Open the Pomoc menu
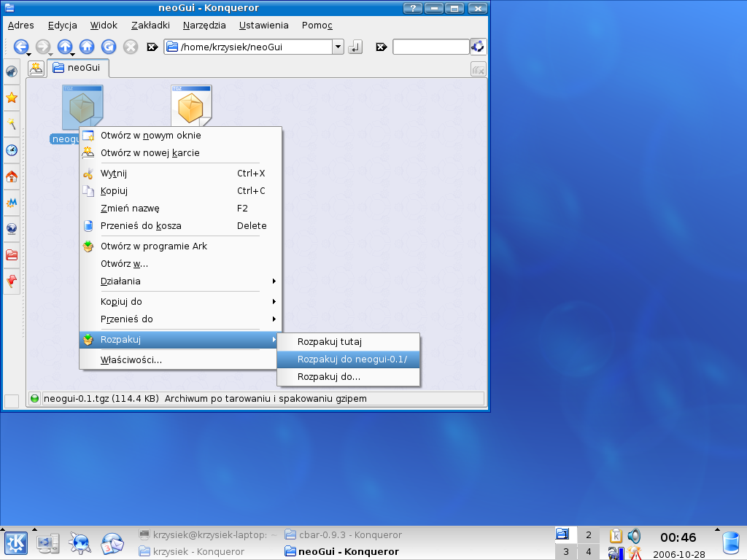The width and height of the screenshot is (747, 560). [317, 26]
